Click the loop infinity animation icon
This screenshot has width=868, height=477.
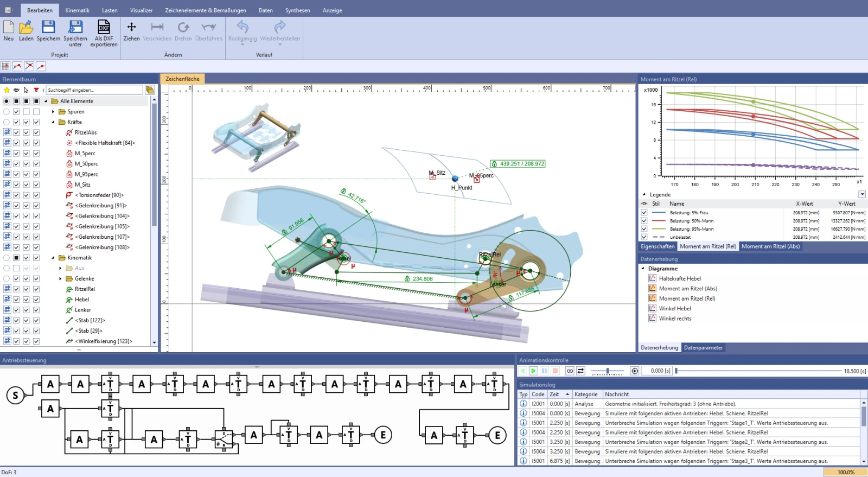click(x=570, y=371)
